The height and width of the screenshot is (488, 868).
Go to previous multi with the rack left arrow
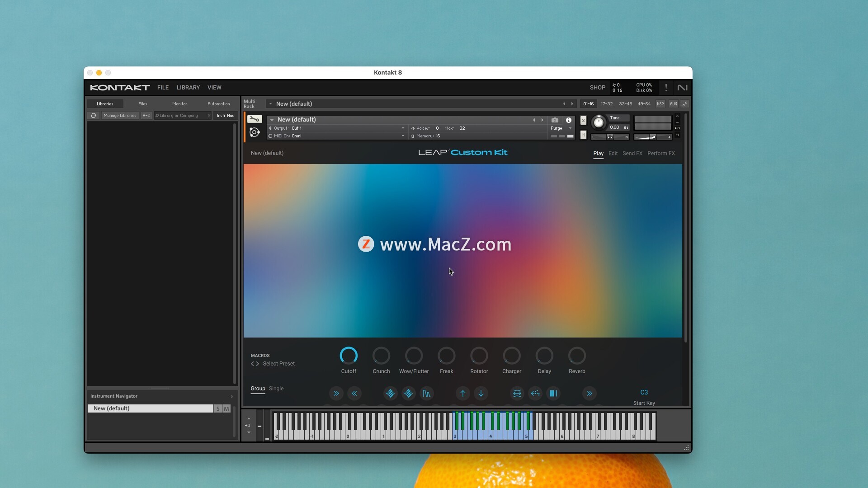pyautogui.click(x=564, y=104)
